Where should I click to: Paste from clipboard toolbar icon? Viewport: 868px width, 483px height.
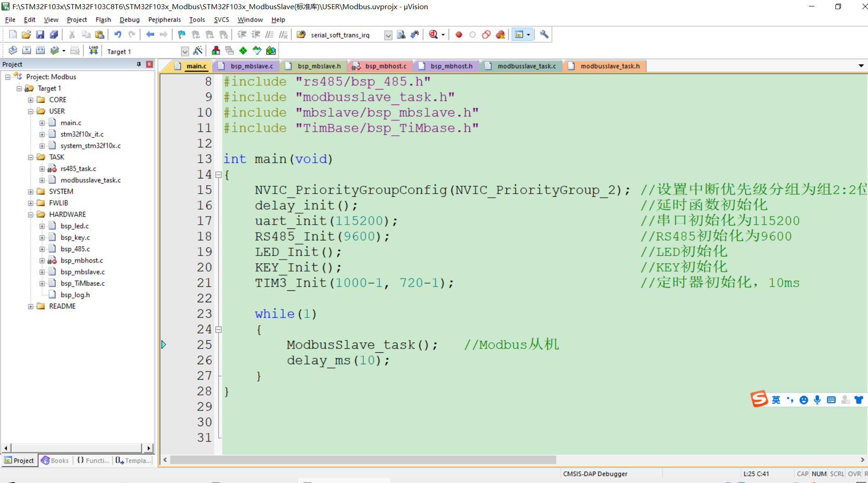[x=99, y=34]
